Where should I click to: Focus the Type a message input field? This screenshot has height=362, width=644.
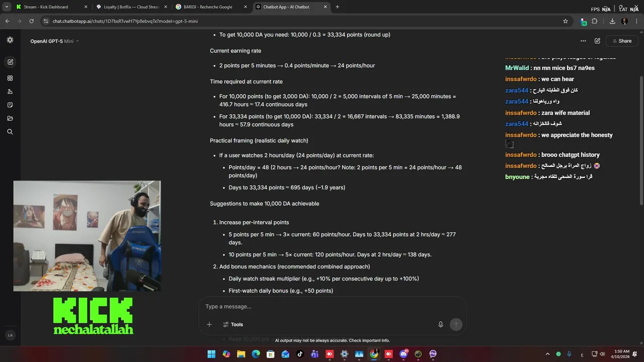tap(332, 307)
